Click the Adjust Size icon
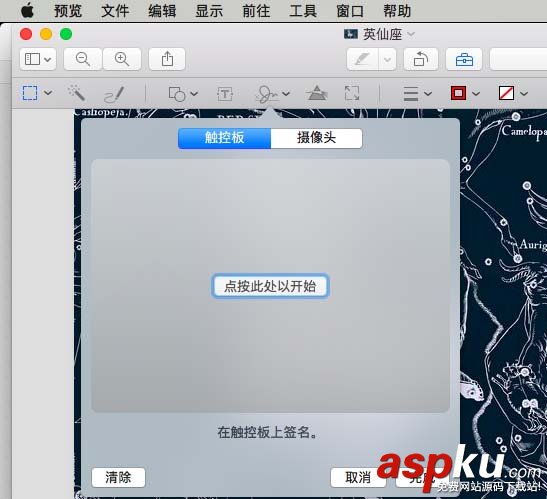This screenshot has height=499, width=547. tap(352, 94)
